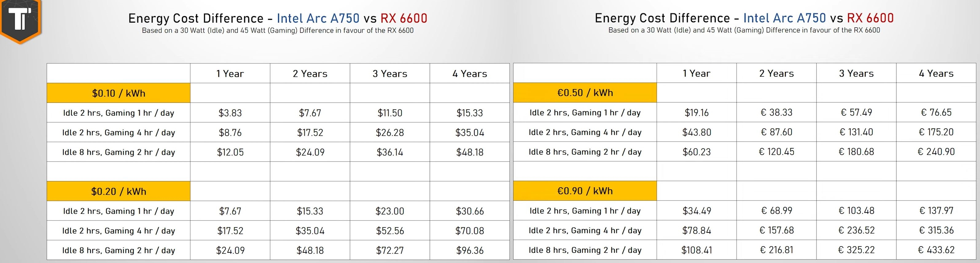Click the yellow €0.50 / kWh cell
Image resolution: width=980 pixels, height=263 pixels.
pos(585,93)
